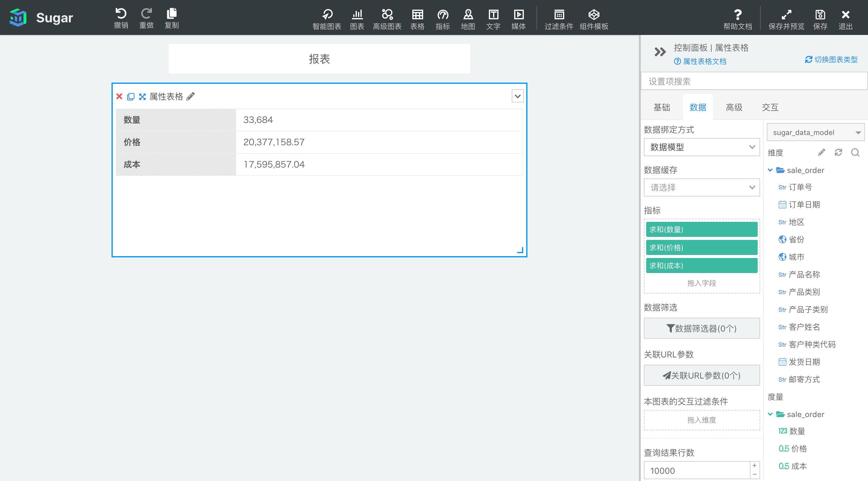Select the 省份 dimension field

tap(791, 240)
